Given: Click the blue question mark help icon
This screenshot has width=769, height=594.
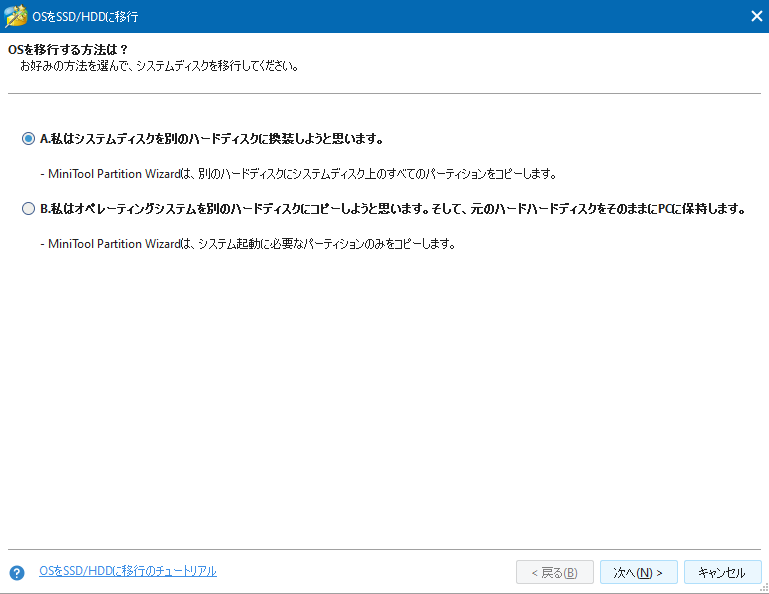Looking at the screenshot, I should (x=17, y=573).
